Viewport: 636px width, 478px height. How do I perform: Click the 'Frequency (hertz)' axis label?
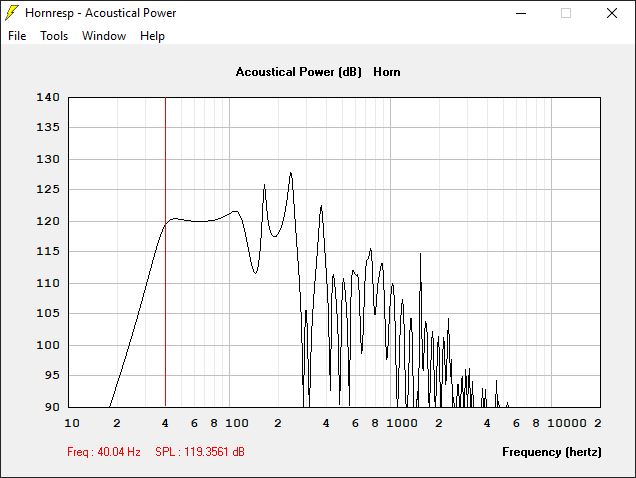[x=552, y=452]
